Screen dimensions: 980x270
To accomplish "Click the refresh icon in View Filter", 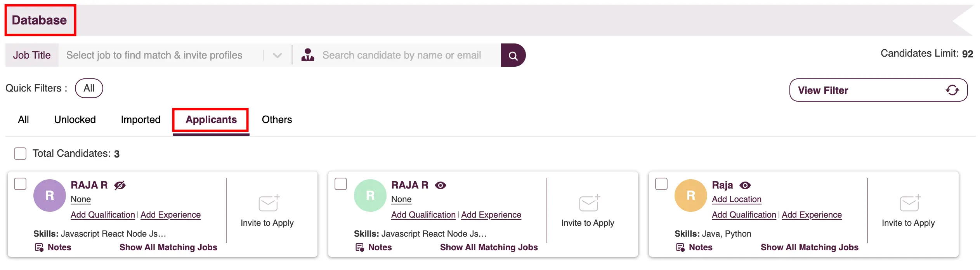I will point(952,90).
